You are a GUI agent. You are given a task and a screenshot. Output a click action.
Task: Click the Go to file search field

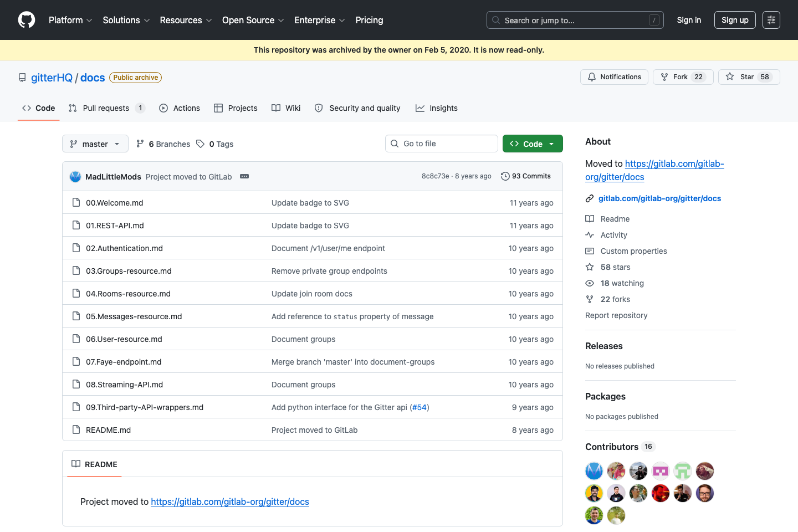(x=441, y=144)
